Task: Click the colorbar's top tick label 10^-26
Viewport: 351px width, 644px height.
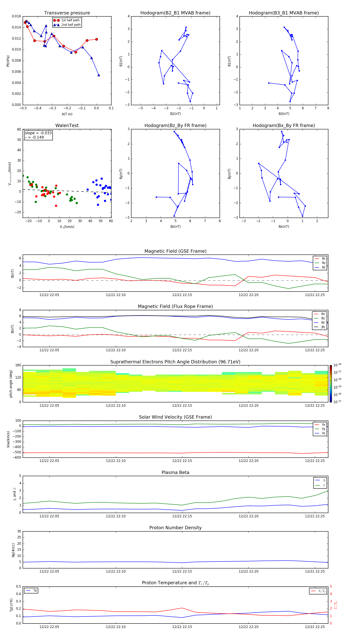Action: pos(337,365)
